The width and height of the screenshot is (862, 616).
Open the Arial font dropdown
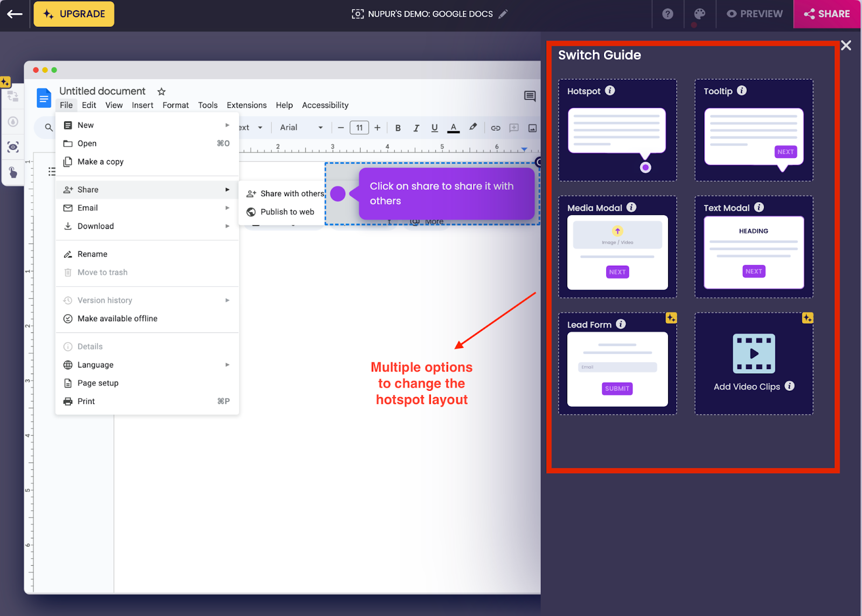pos(301,128)
